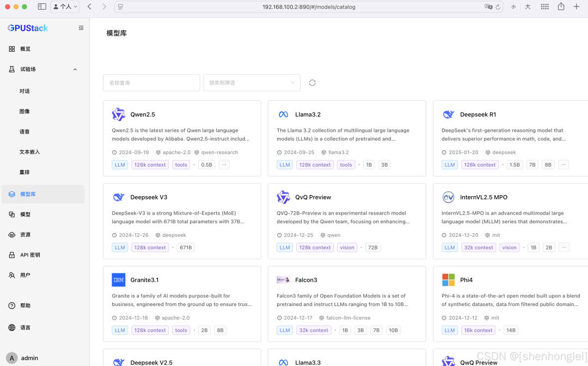Click the refresh icon beside category filter

312,83
